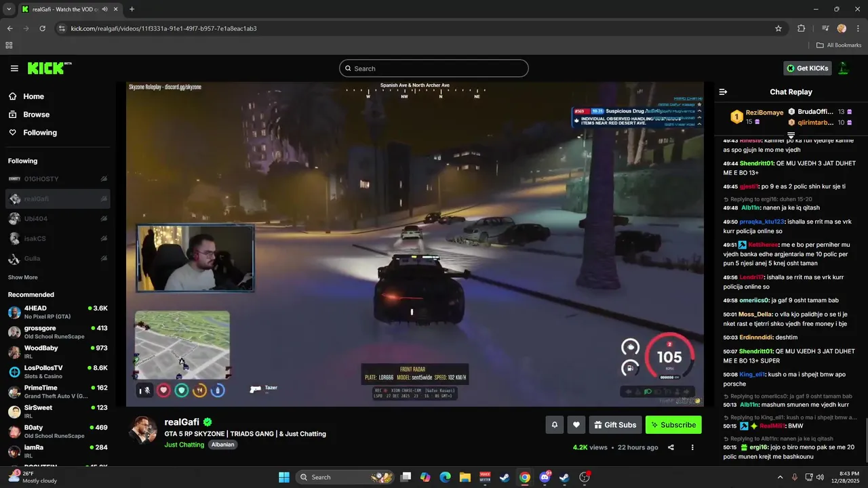The image size is (868, 488).
Task: Bookmark this page with star icon
Action: [x=778, y=28]
